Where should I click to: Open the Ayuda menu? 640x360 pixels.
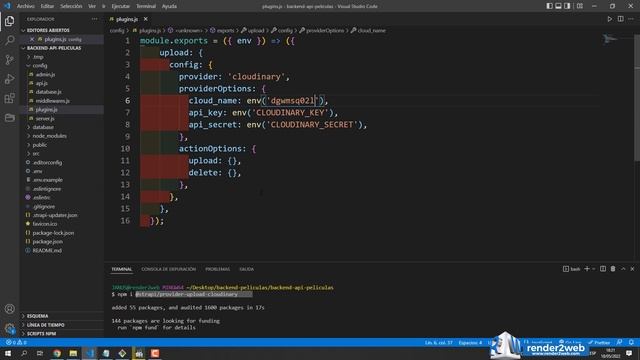pyautogui.click(x=169, y=6)
